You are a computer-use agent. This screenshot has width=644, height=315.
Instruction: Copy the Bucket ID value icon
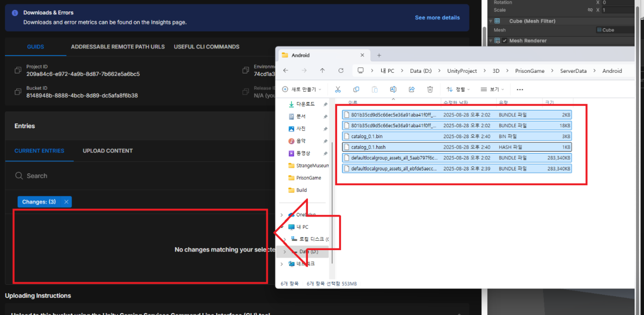(17, 92)
